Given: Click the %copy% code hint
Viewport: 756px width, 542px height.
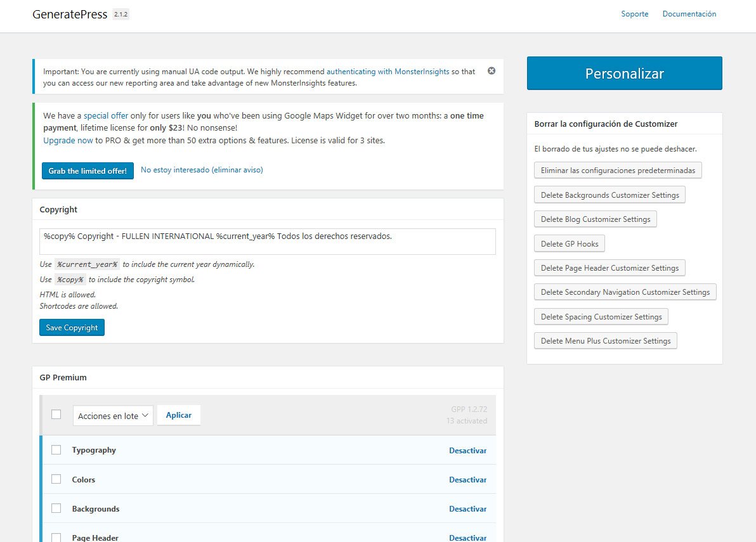Looking at the screenshot, I should 70,280.
